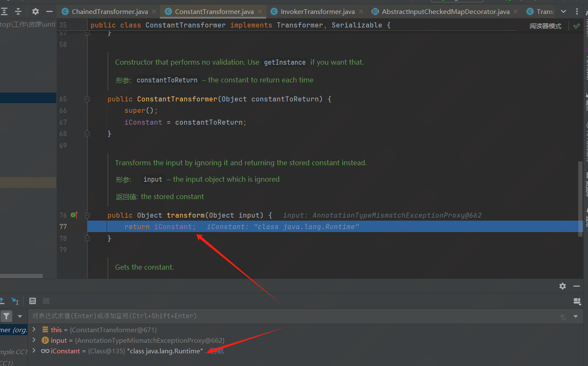
Task: Close the AbstractInputCheckedMapDecorator.java tab
Action: pyautogui.click(x=515, y=11)
